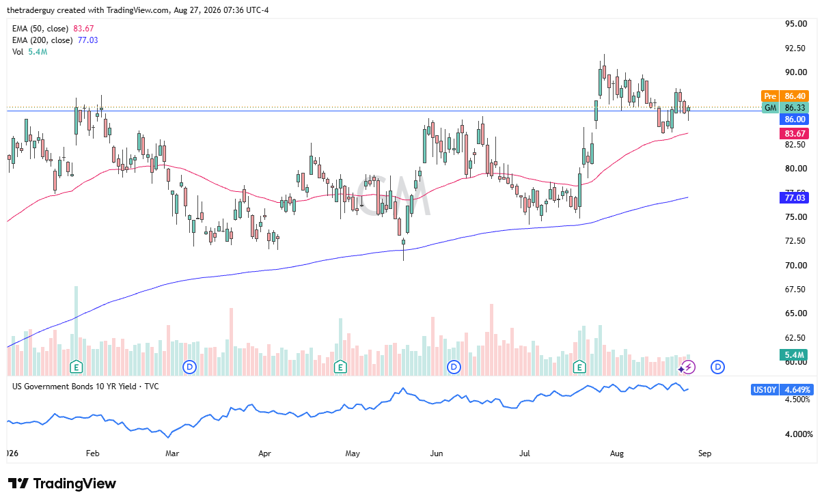Click the GM 86.33 price label
The image size is (824, 504).
pos(786,108)
